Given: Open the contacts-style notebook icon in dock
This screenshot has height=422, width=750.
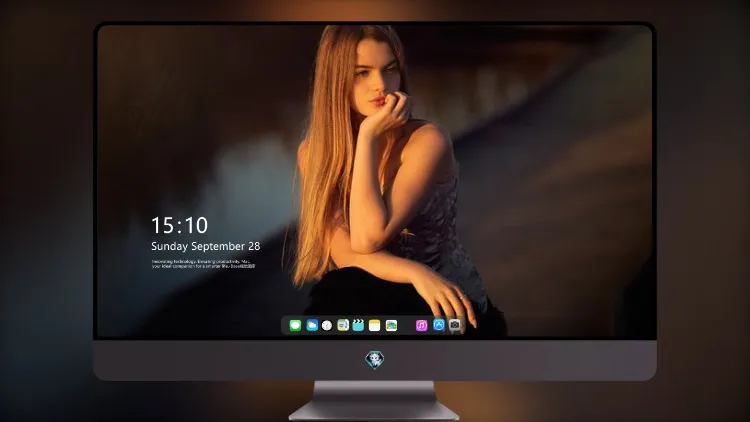Looking at the screenshot, I should 343,325.
